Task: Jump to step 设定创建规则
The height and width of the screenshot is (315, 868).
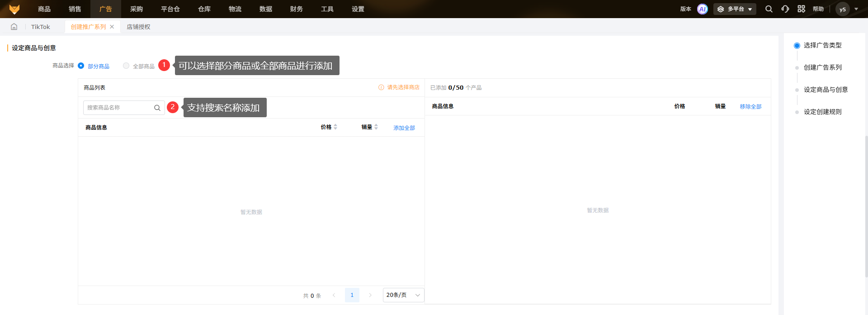Action: click(x=822, y=112)
